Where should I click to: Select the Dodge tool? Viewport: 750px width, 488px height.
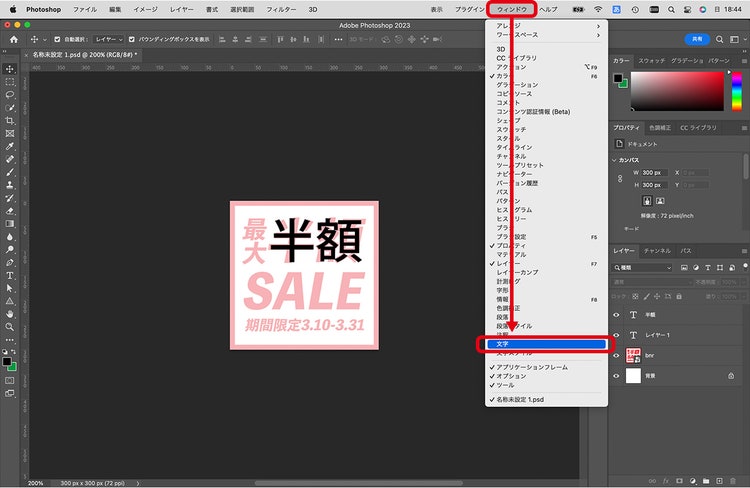tap(10, 249)
